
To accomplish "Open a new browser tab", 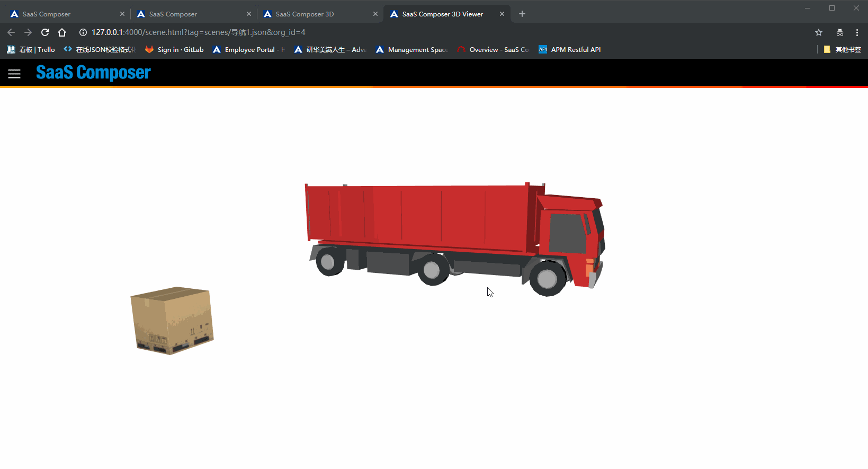I will click(x=522, y=14).
